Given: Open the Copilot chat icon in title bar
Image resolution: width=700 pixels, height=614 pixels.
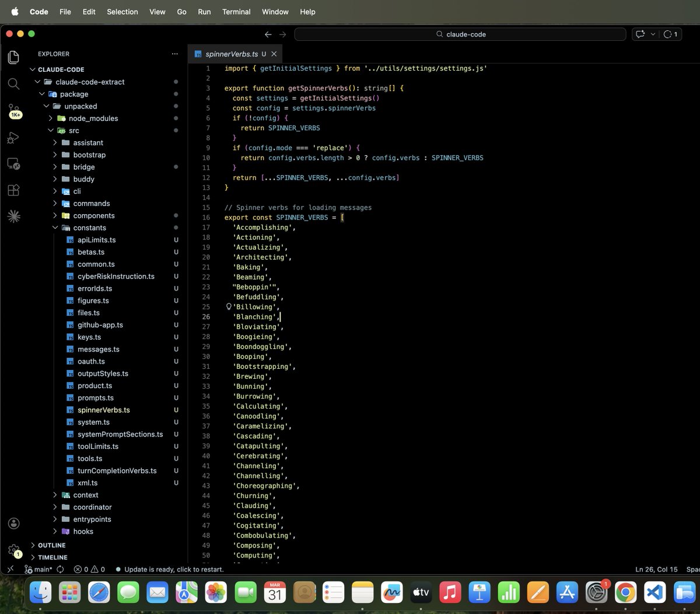Looking at the screenshot, I should 640,34.
